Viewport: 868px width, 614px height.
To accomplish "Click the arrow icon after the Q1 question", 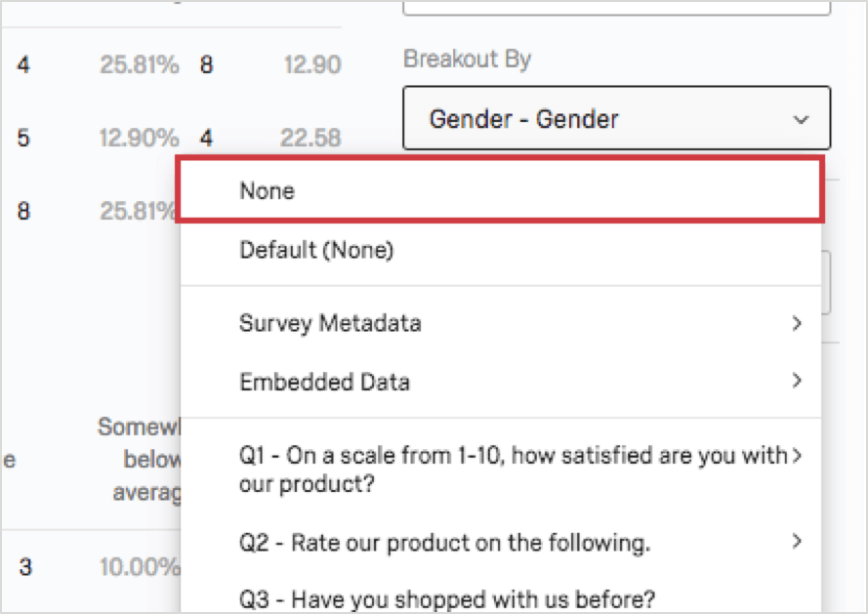I will [798, 455].
